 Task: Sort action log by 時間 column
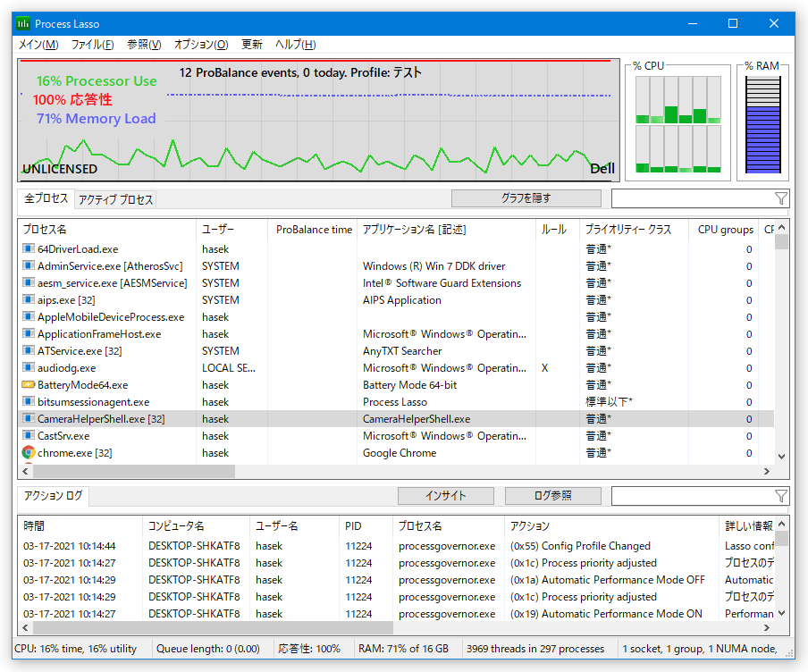[x=80, y=526]
